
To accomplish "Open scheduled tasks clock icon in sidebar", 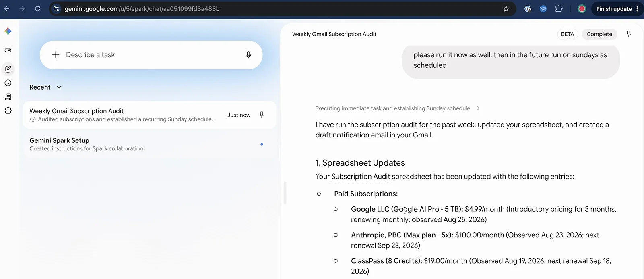I will pyautogui.click(x=8, y=83).
